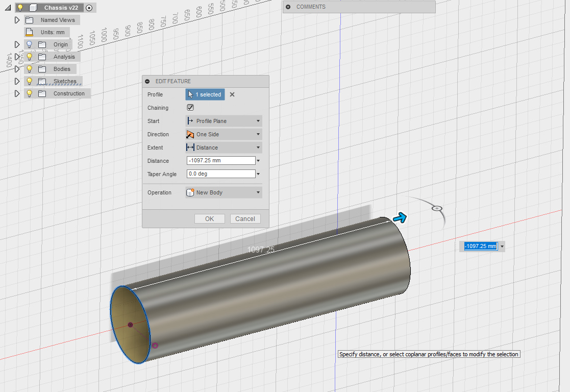
Task: Clear profile selection with the X icon
Action: [232, 94]
